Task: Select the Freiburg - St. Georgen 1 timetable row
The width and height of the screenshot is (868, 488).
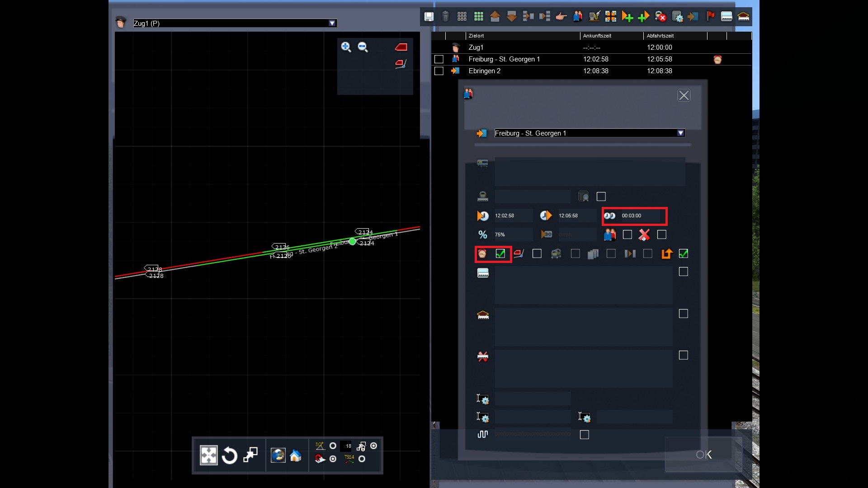Action: click(x=504, y=59)
